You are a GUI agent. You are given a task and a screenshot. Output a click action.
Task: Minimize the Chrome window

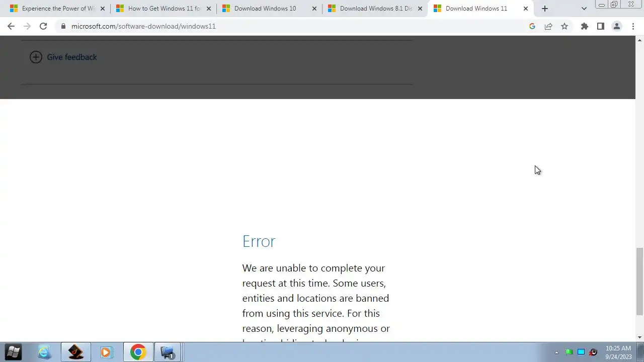click(601, 5)
